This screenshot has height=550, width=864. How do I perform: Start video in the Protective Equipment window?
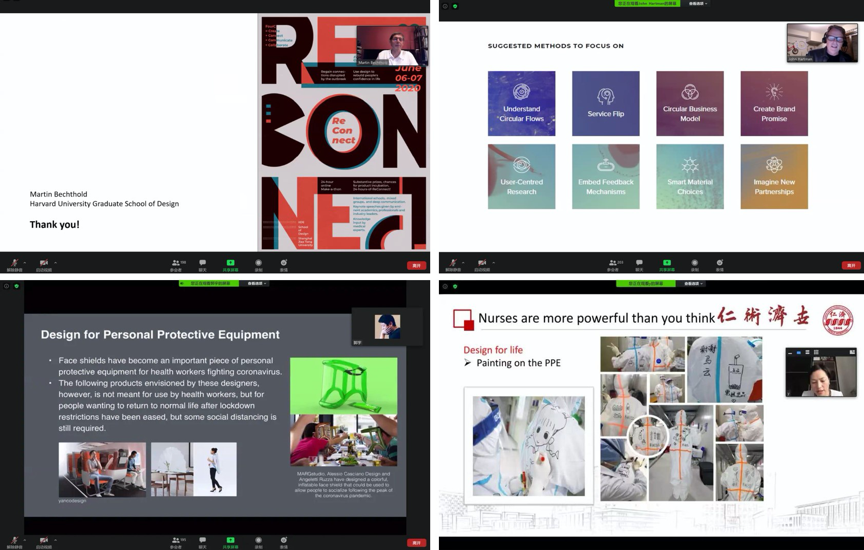coord(44,541)
